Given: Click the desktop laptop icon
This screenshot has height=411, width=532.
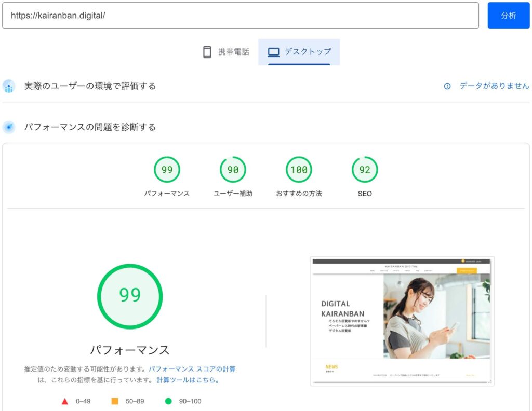Looking at the screenshot, I should (273, 52).
